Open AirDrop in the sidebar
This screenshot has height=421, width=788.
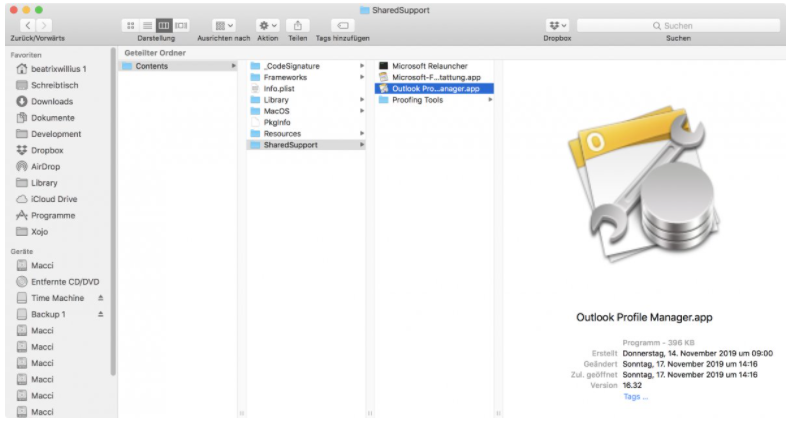(x=46, y=166)
